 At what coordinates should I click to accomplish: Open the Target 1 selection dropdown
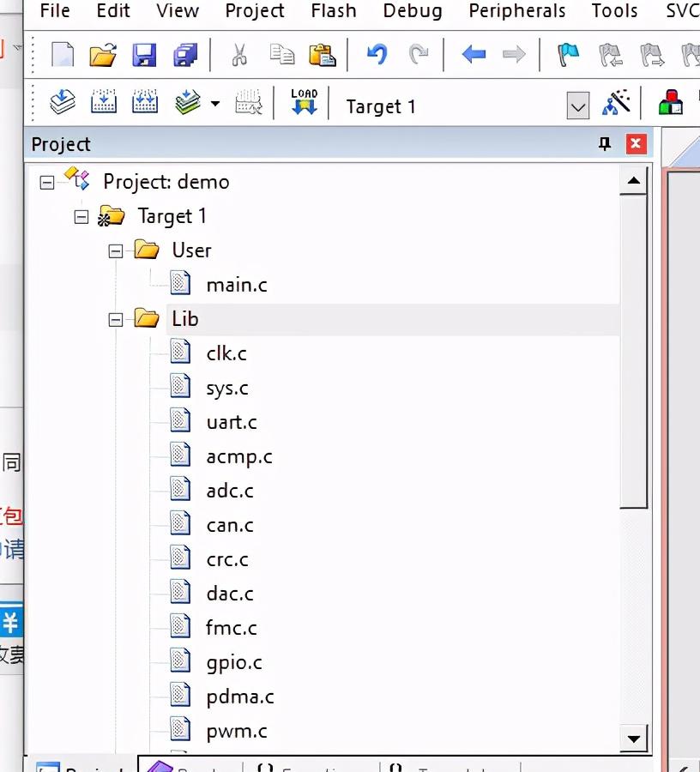[x=578, y=106]
